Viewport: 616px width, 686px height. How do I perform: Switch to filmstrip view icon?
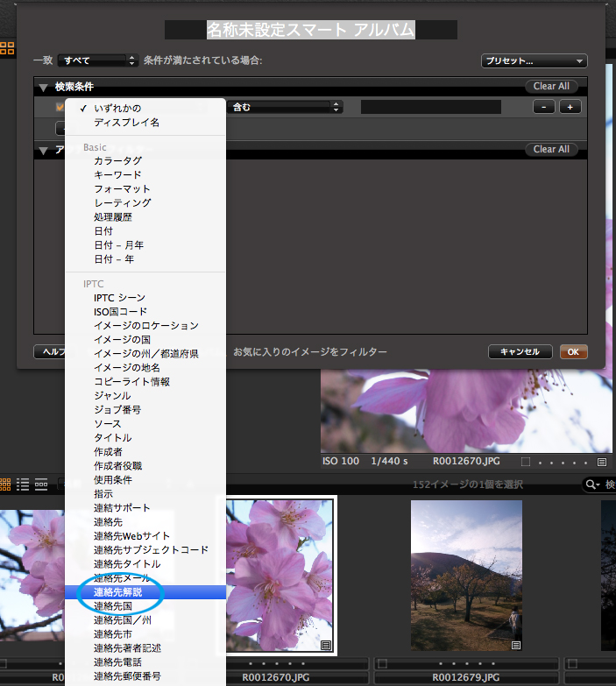tap(41, 484)
